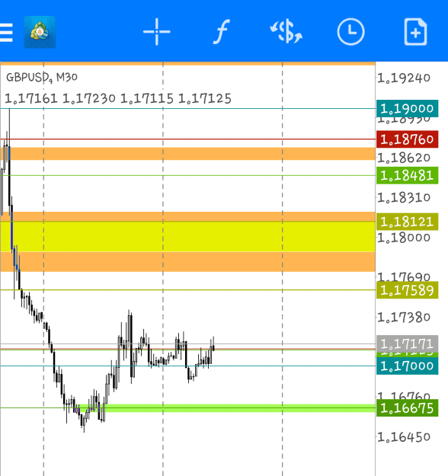Open the indicators function icon
This screenshot has height=476, width=448.
click(222, 32)
